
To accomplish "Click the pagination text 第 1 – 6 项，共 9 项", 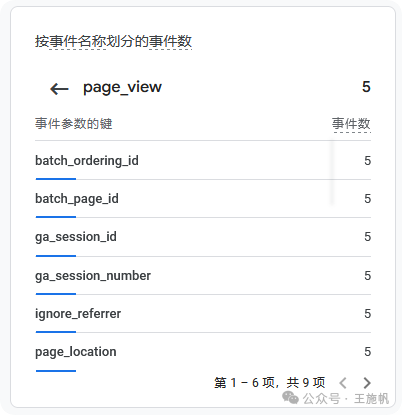I will [x=269, y=383].
